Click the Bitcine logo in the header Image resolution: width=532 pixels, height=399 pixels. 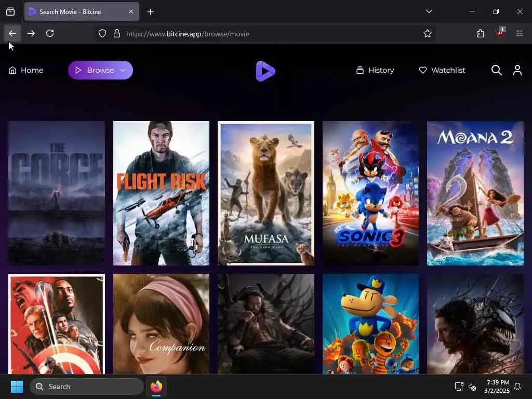coord(265,71)
